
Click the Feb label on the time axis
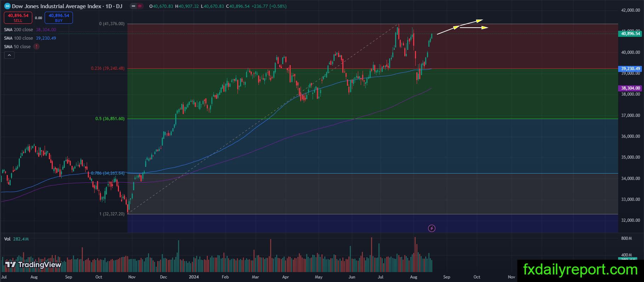(x=225, y=277)
